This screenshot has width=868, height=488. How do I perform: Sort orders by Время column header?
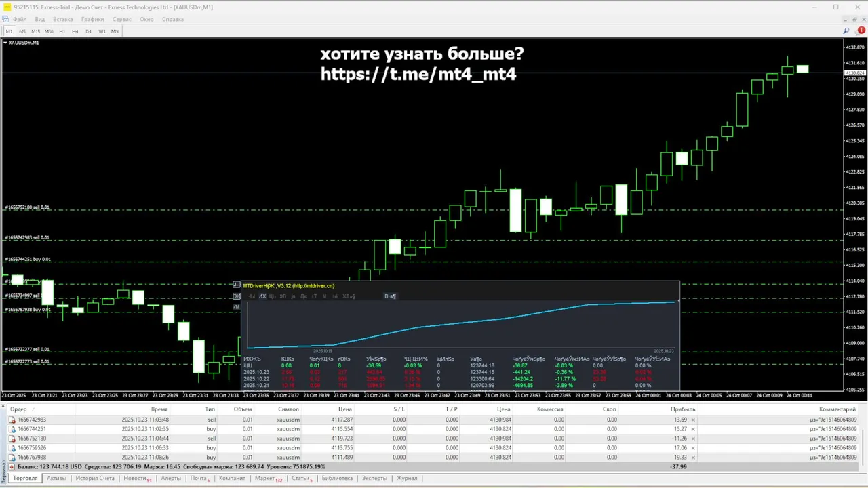(159, 409)
